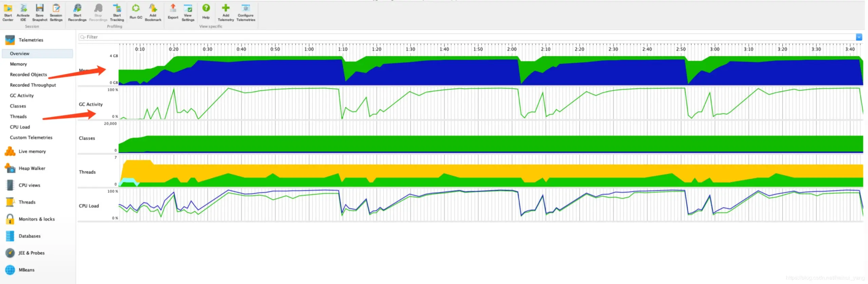Click the 3:00 mark on the timeline
Viewport: 868px width, 284px height.
(715, 49)
